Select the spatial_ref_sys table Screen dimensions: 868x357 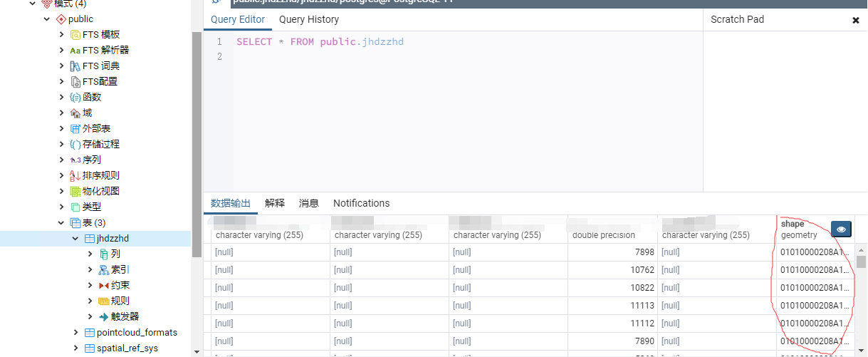point(127,348)
